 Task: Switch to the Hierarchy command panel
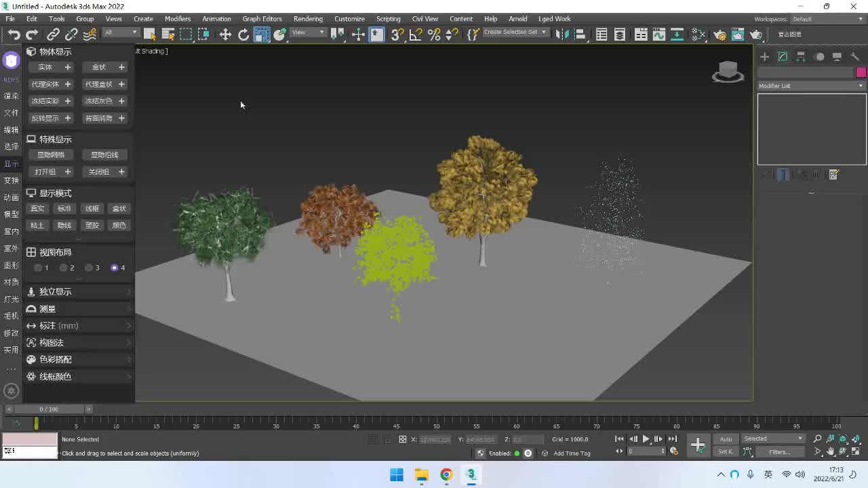(801, 57)
